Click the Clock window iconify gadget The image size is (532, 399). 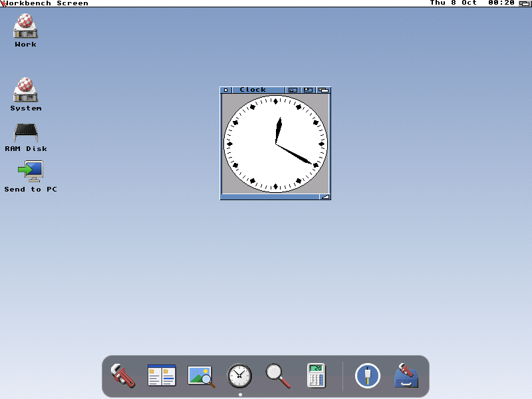point(293,90)
